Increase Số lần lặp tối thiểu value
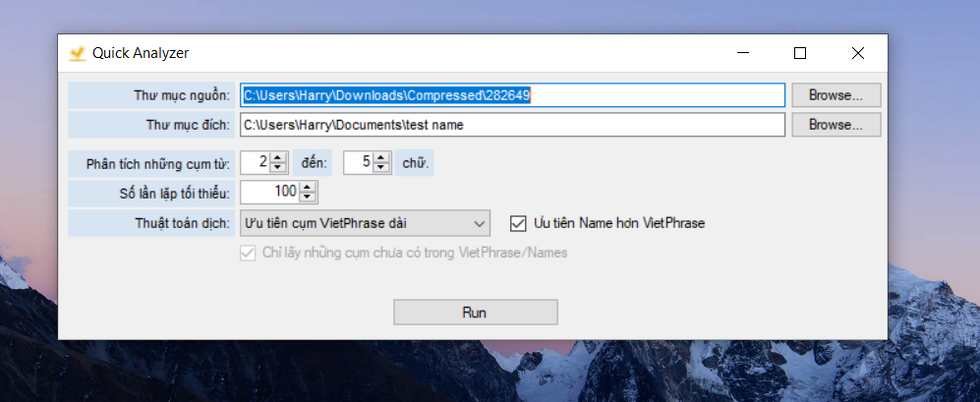Screen dimensions: 980x402 [309, 187]
